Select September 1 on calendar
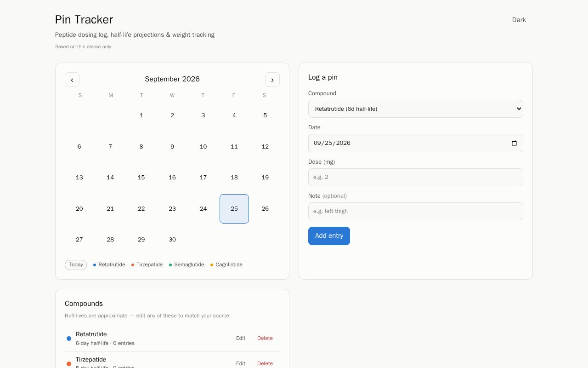The width and height of the screenshot is (588, 368). (x=141, y=115)
